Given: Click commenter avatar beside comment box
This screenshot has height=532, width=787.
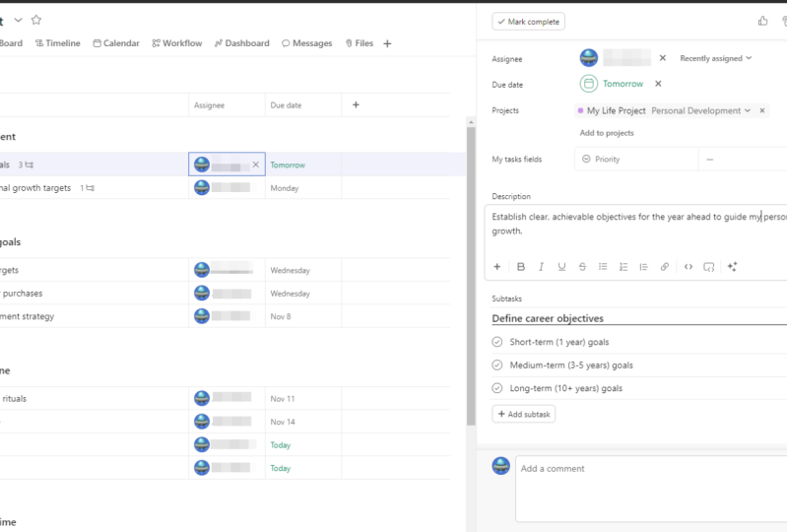Looking at the screenshot, I should [500, 466].
